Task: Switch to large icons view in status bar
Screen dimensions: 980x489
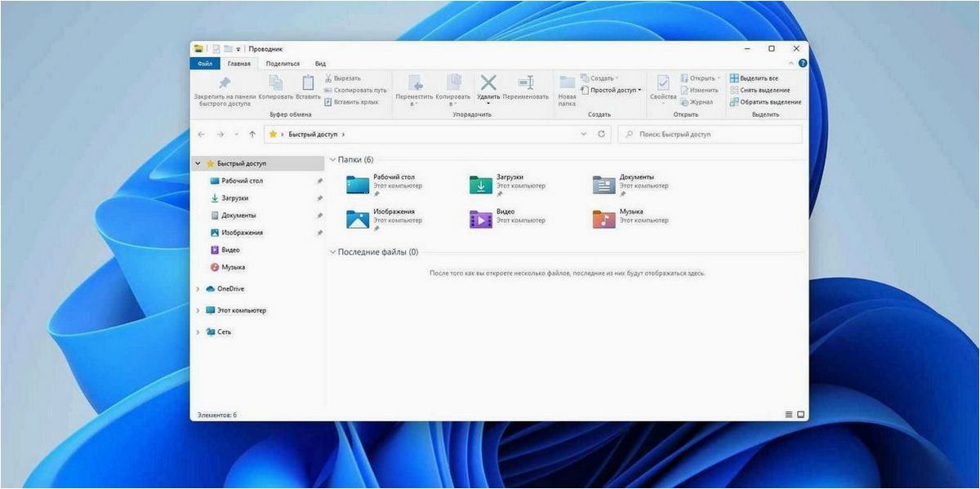Action: coord(801,415)
